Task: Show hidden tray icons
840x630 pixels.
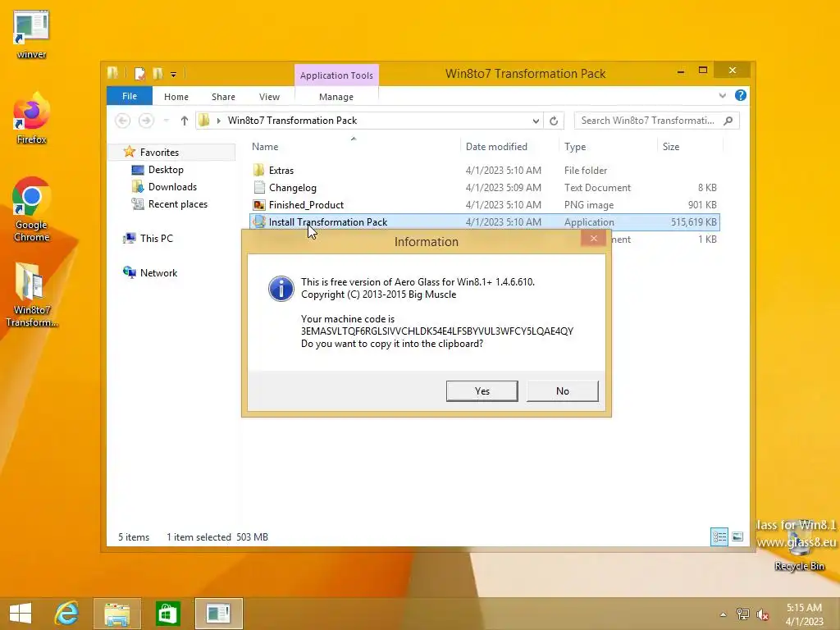Action: point(724,614)
